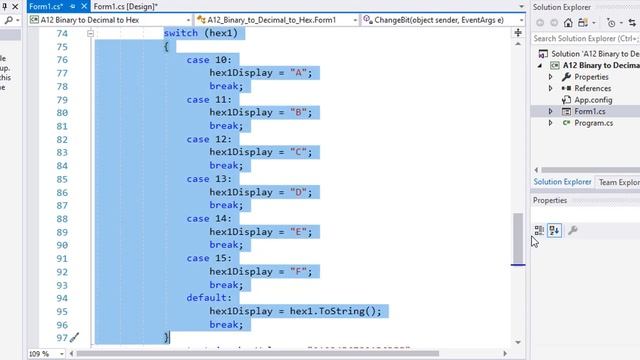Click the Home icon in Solution Explorer
The image size is (640, 360).
coord(568,23)
